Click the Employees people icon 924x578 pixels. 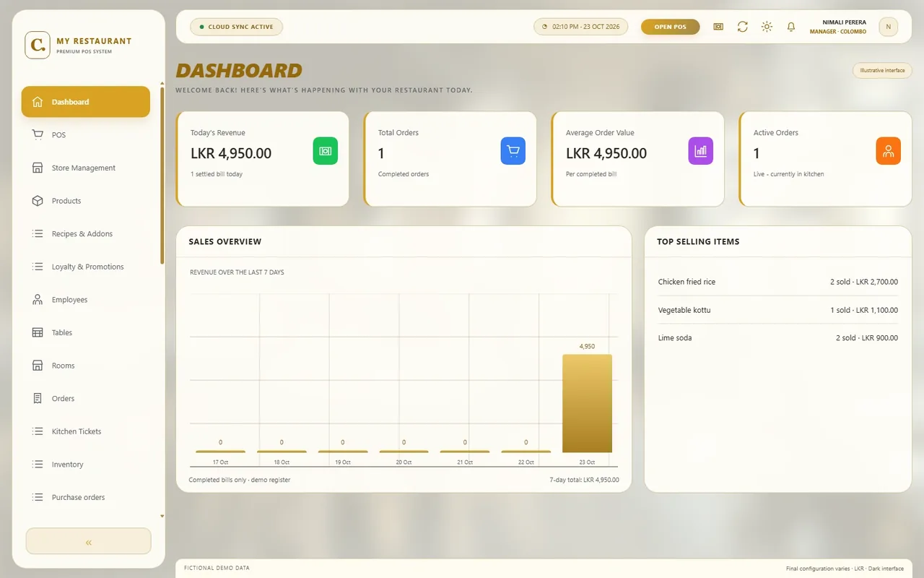tap(38, 300)
